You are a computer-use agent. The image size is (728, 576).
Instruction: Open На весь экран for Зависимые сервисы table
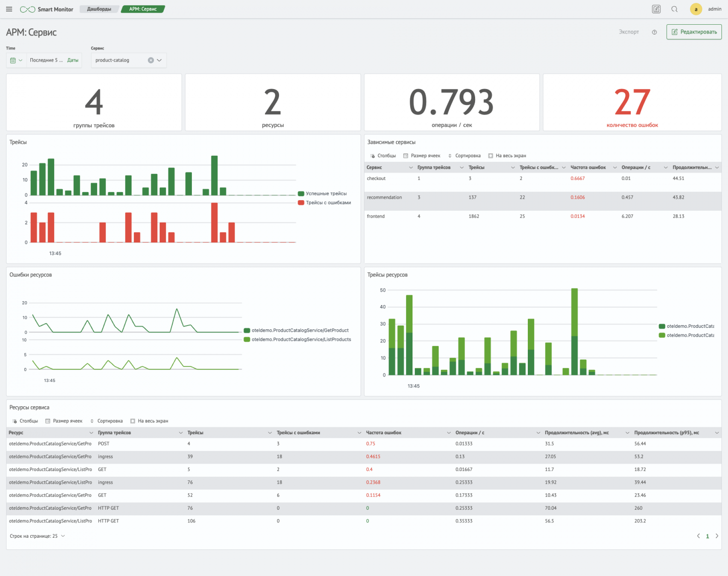(507, 156)
